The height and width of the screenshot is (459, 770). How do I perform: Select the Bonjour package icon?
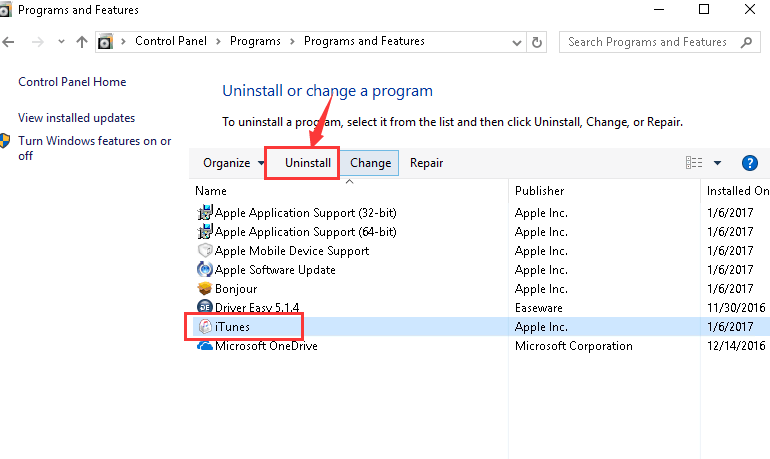205,289
